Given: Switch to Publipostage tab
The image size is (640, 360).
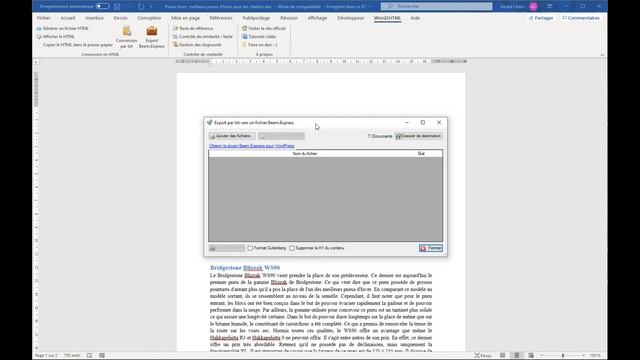Looking at the screenshot, I should (256, 18).
